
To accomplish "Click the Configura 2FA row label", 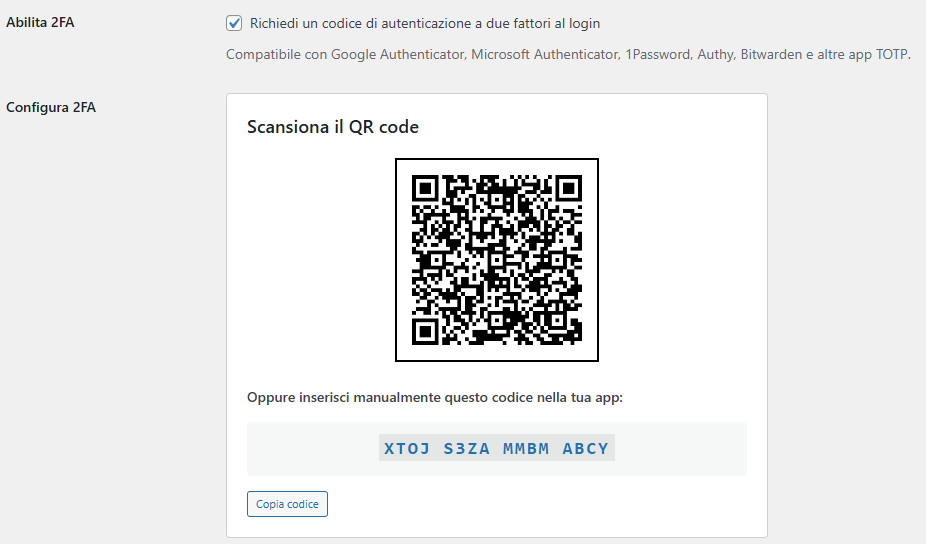I will (51, 107).
